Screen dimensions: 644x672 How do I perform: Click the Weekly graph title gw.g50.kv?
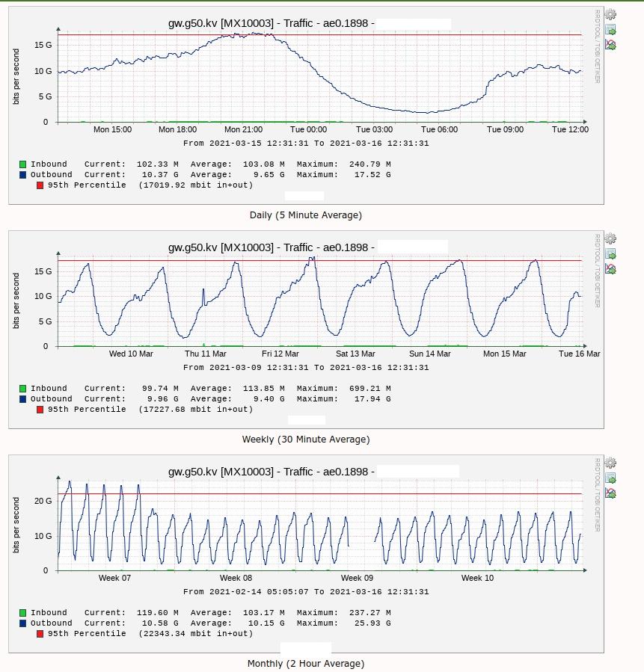(x=272, y=247)
